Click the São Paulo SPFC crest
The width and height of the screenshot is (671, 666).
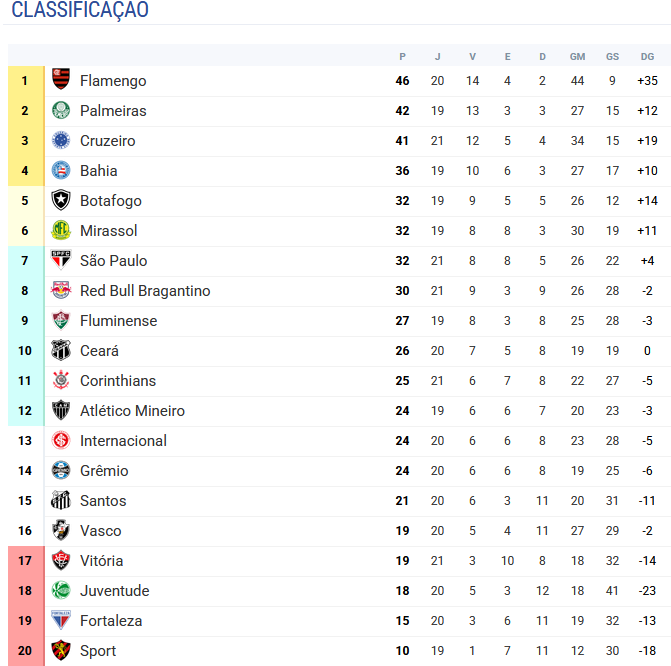click(61, 259)
